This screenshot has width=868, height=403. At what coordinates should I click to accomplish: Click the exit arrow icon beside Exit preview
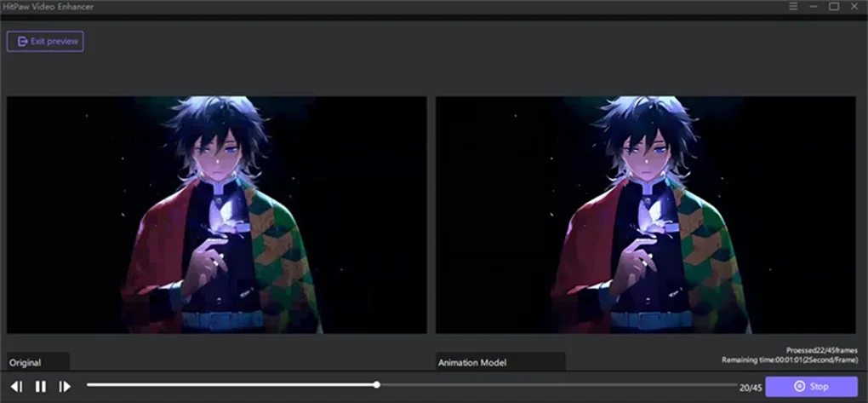pos(23,42)
